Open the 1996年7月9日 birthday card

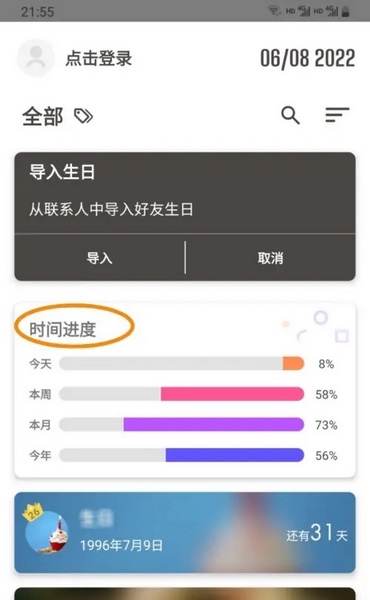click(185, 533)
